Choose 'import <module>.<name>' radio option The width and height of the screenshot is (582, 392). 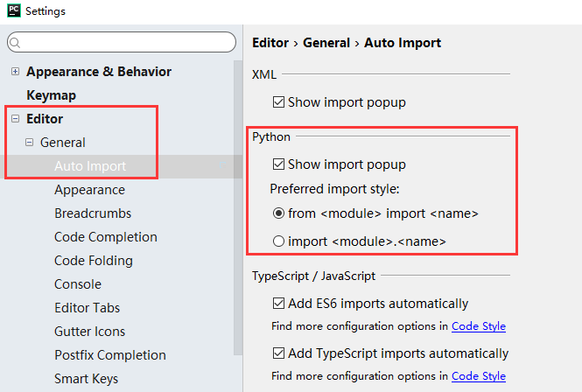(x=279, y=241)
